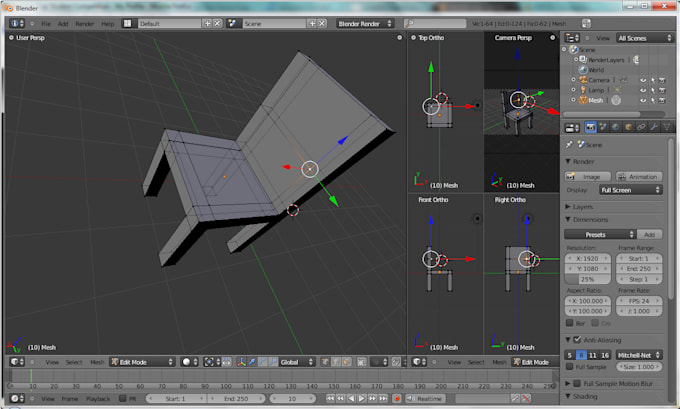Open the Scene properties tab icon
The height and width of the screenshot is (409, 680).
click(603, 127)
